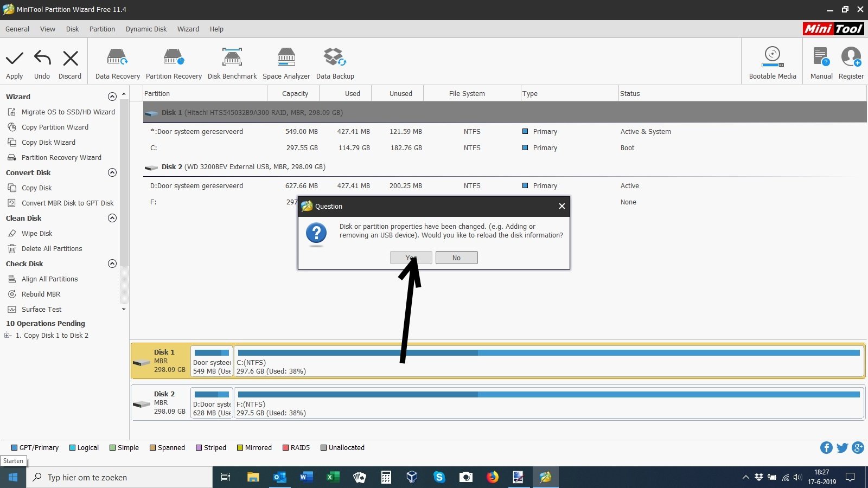Open the Data Recovery tool
The width and height of the screenshot is (868, 488).
117,59
